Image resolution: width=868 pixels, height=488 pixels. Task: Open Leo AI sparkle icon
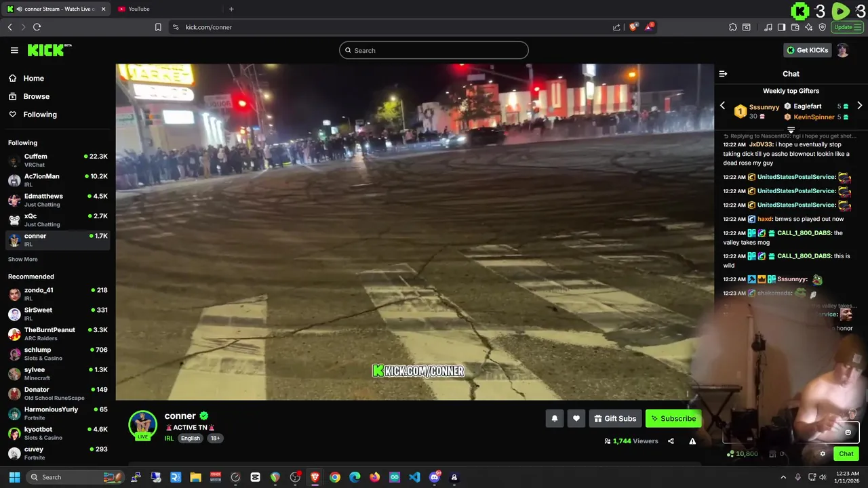point(809,27)
